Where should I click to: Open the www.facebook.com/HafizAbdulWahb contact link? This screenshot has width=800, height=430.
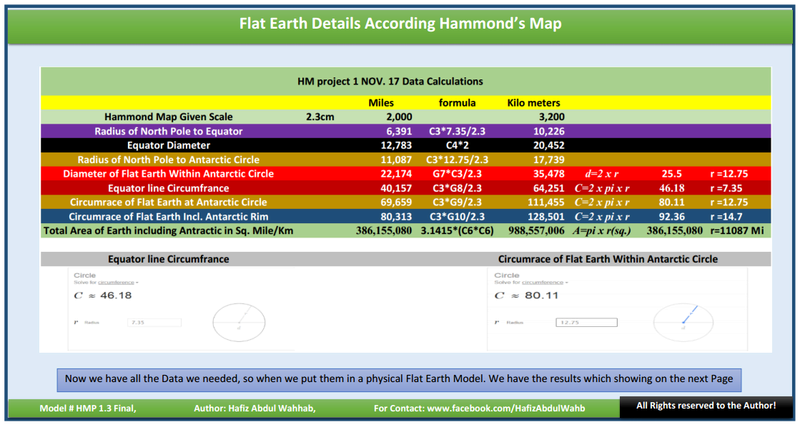pos(506,408)
